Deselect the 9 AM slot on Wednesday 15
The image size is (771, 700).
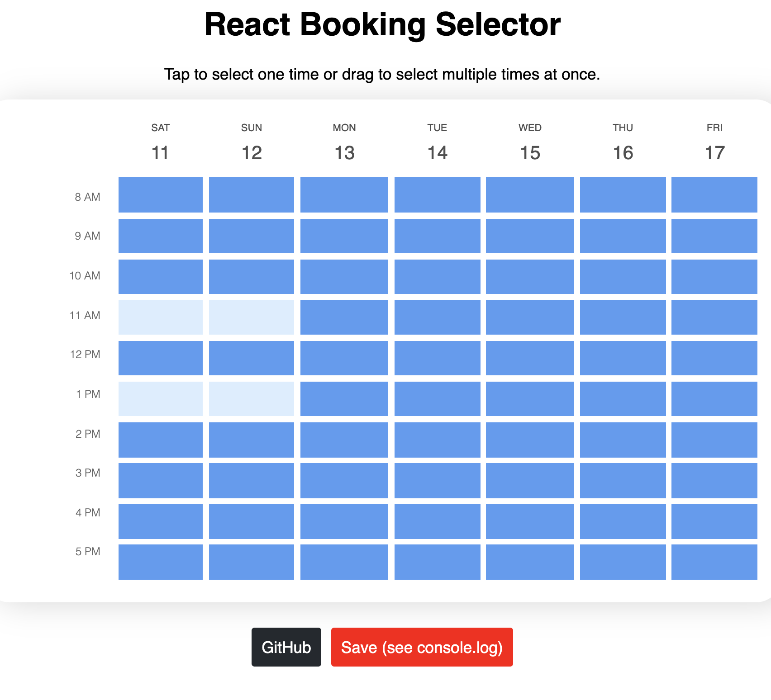(529, 236)
